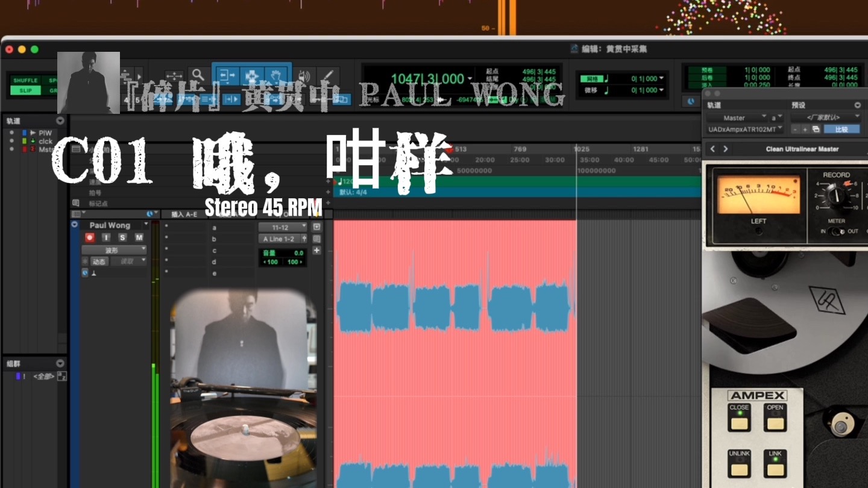Viewport: 868px width, 488px height.
Task: Click the A Line 1-2 output selector
Action: coord(279,239)
